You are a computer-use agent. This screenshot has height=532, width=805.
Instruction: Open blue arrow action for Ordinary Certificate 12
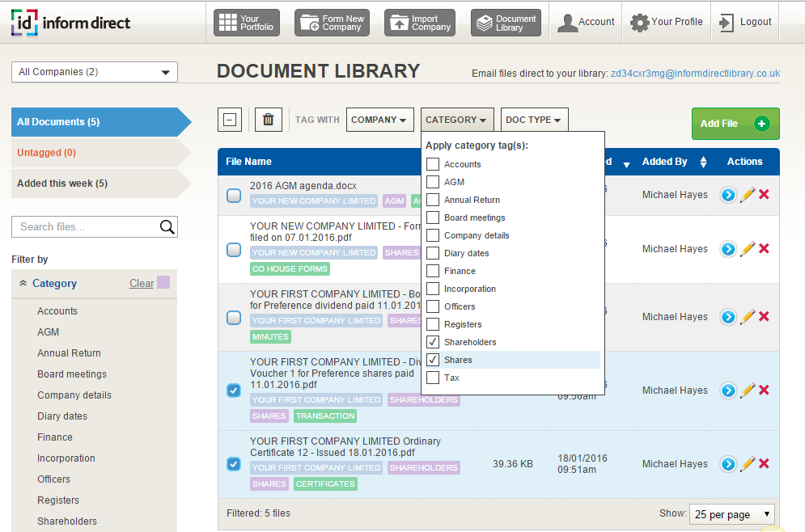(x=728, y=464)
